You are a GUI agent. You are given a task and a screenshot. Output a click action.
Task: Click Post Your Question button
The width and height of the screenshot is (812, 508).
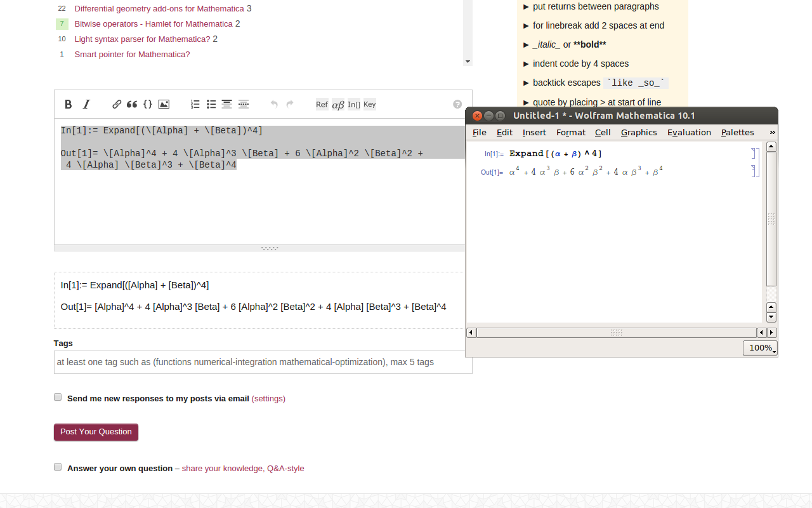(x=96, y=432)
